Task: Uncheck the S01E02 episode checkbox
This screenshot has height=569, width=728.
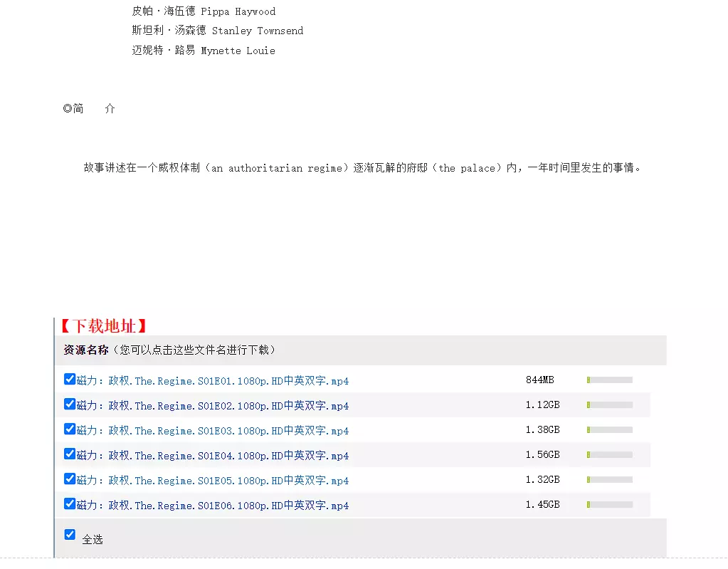Action: coord(69,404)
